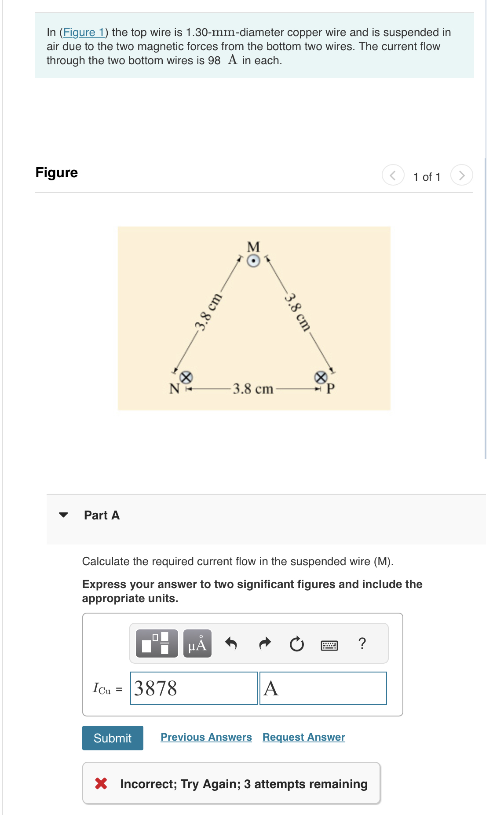Image resolution: width=504 pixels, height=815 pixels.
Task: Click the undo icon in the answer toolbar
Action: tap(232, 643)
